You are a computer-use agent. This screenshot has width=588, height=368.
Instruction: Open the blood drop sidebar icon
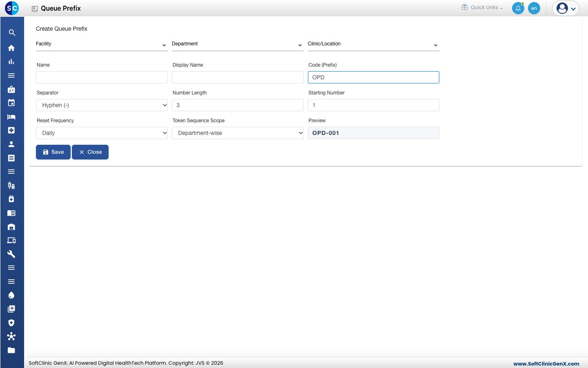click(x=11, y=295)
